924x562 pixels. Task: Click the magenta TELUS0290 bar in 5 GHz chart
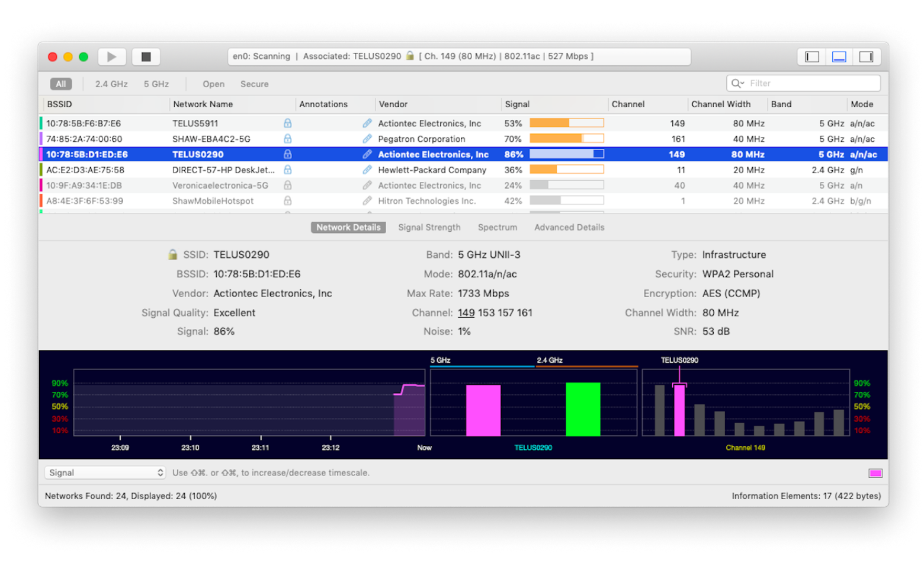[x=483, y=410]
